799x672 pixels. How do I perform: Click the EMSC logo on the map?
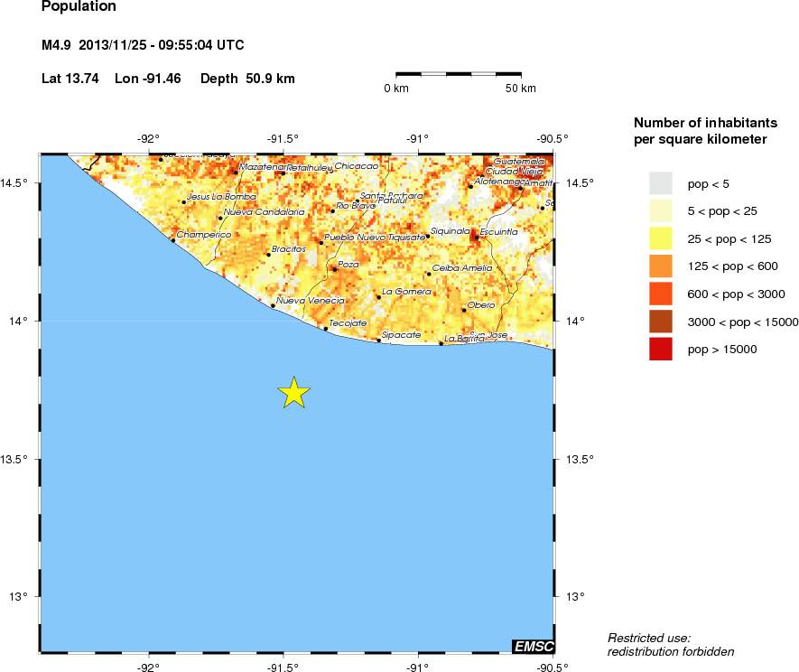coord(533,647)
